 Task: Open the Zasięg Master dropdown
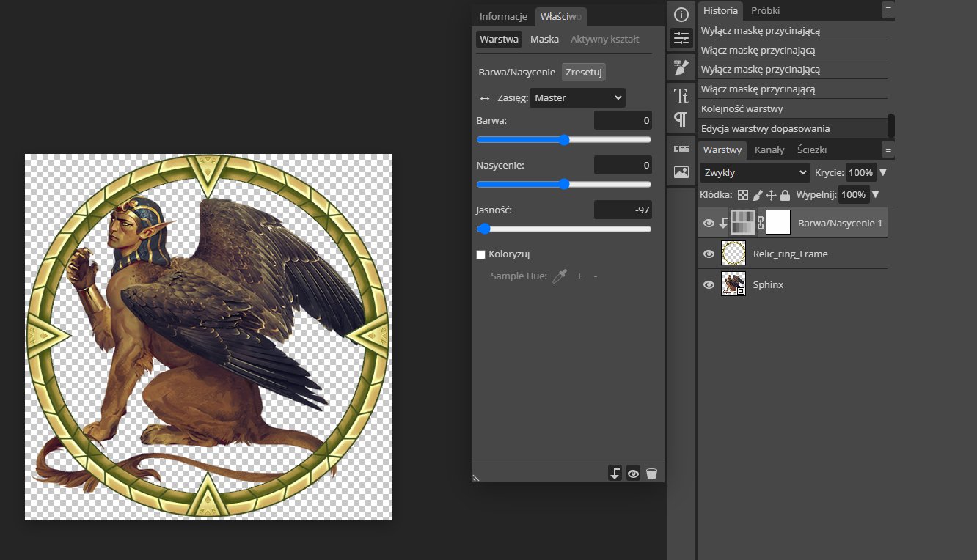(x=577, y=97)
